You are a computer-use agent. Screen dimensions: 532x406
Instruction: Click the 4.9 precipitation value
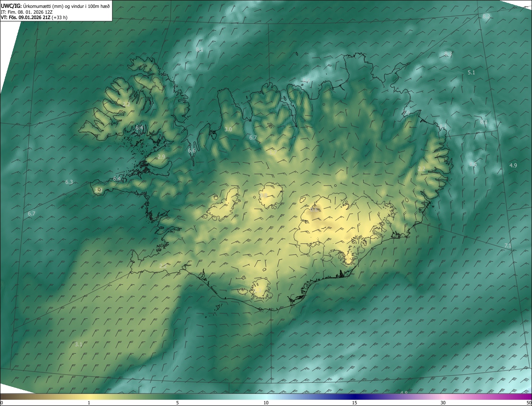point(513,165)
